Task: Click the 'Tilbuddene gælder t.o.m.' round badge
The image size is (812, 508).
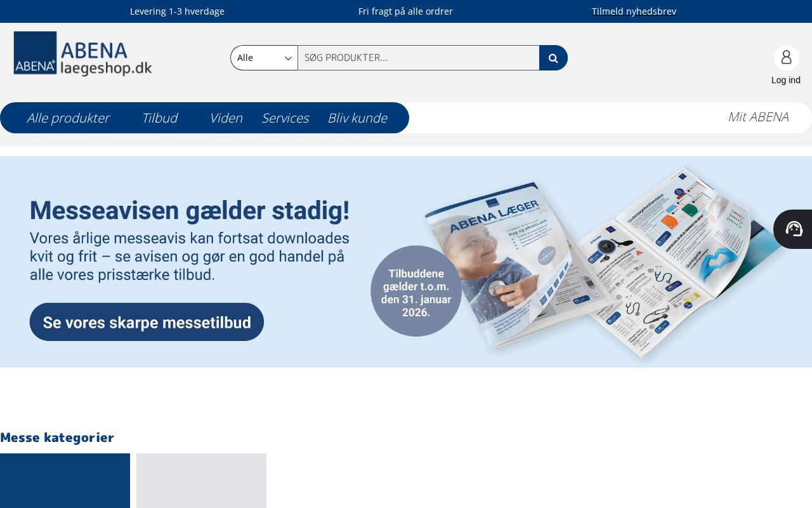Action: coord(416,291)
